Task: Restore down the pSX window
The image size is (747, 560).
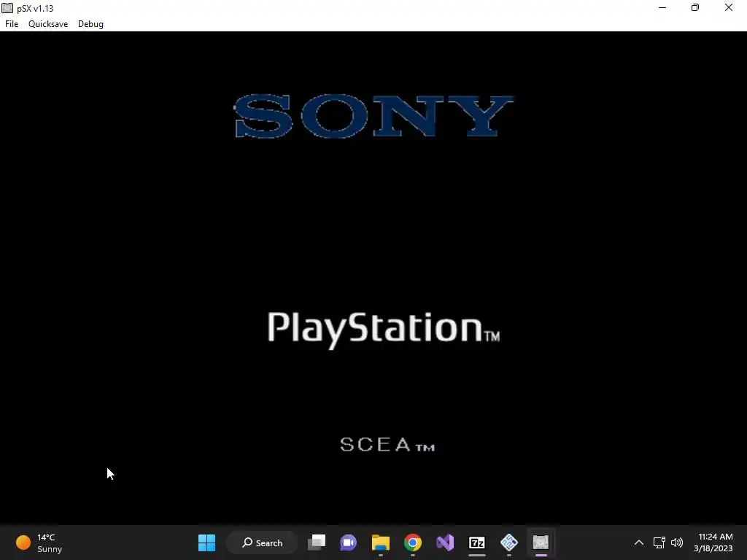Action: [695, 7]
